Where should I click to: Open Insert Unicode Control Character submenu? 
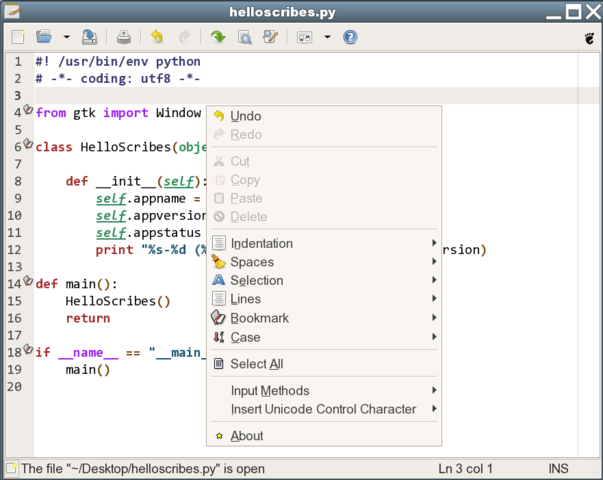[x=324, y=409]
